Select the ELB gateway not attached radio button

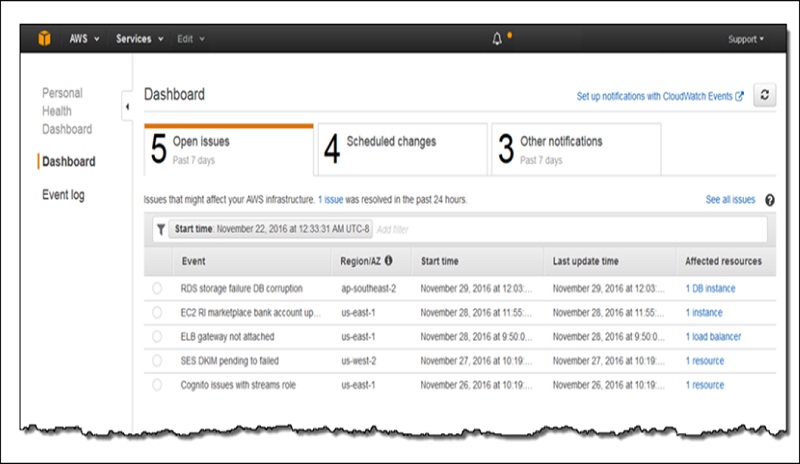[157, 337]
